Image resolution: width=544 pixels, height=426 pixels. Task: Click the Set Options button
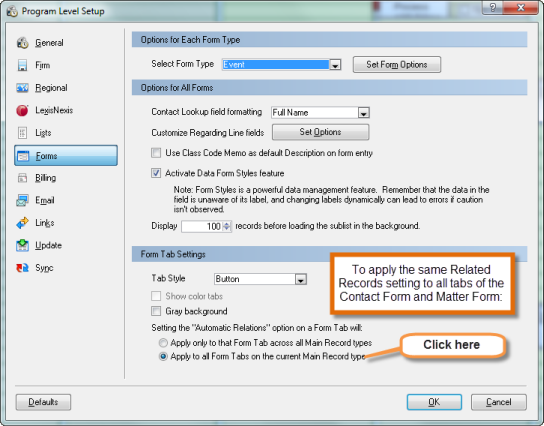[320, 132]
